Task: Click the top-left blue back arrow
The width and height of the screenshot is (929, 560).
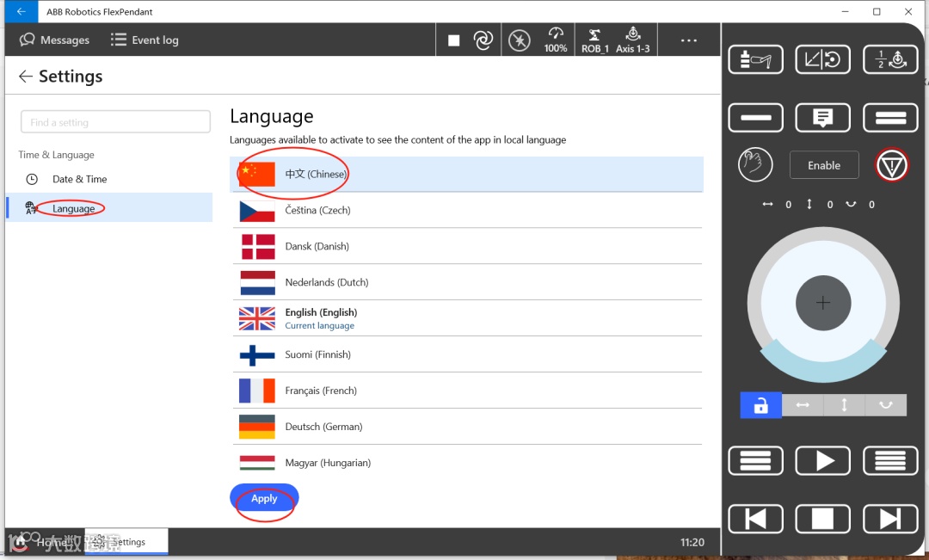Action: (22, 11)
